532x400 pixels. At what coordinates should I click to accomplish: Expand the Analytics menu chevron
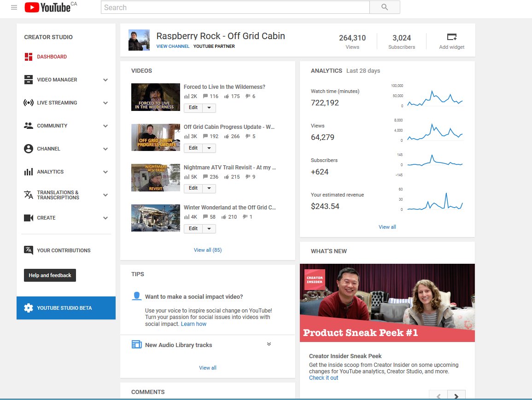105,172
